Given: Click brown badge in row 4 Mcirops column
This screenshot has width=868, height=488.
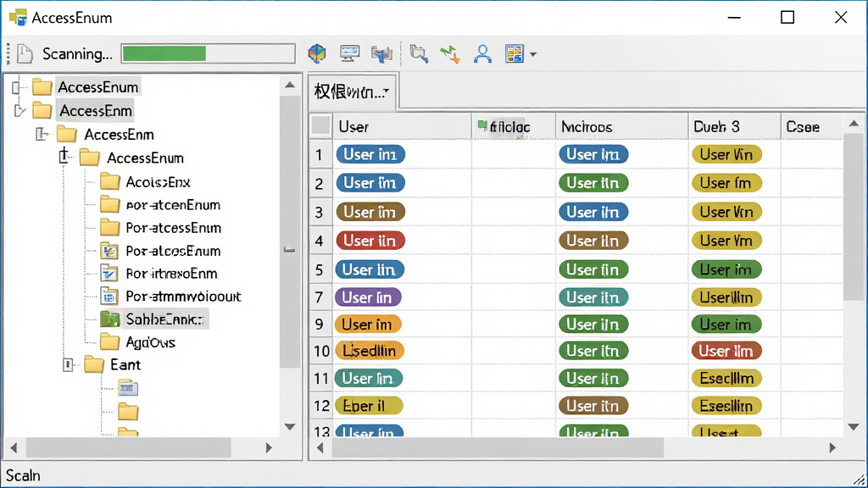Looking at the screenshot, I should pos(593,241).
